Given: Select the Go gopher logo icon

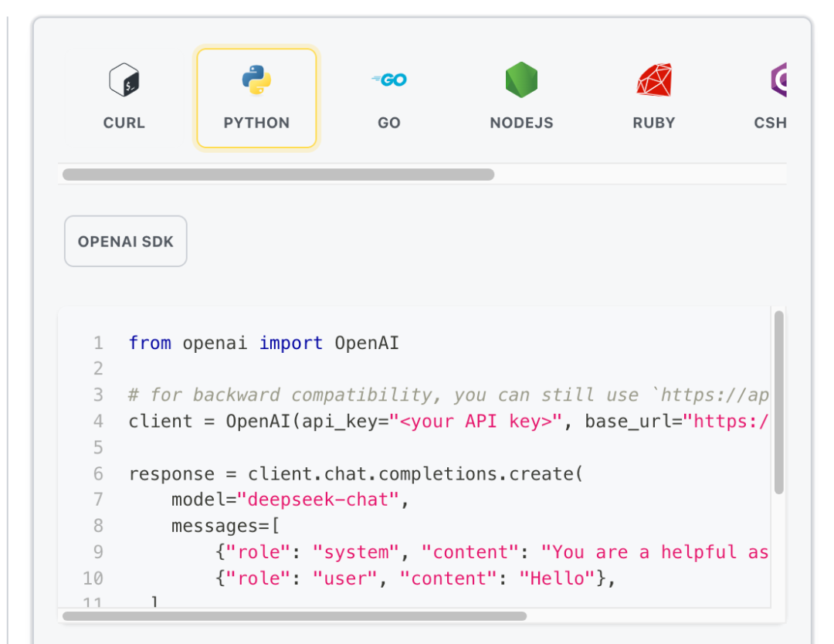Looking at the screenshot, I should click(389, 80).
